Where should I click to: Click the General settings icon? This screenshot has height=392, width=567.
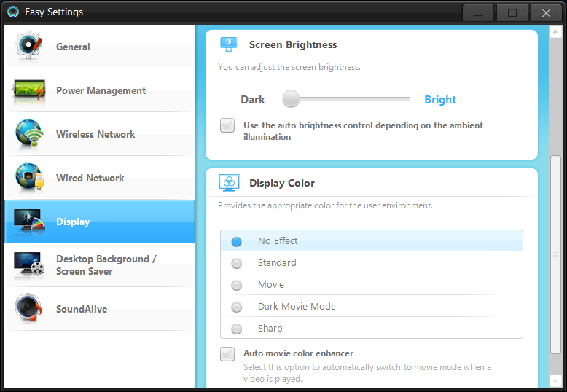point(29,47)
